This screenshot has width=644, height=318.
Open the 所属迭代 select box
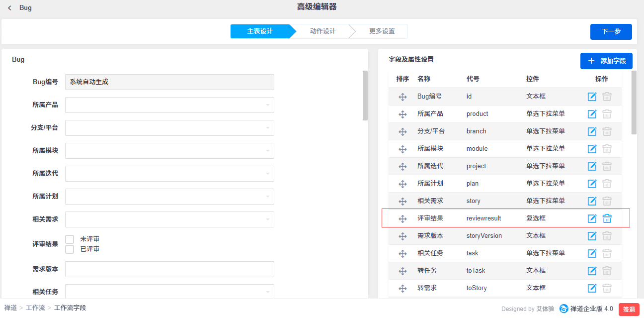[x=169, y=174]
